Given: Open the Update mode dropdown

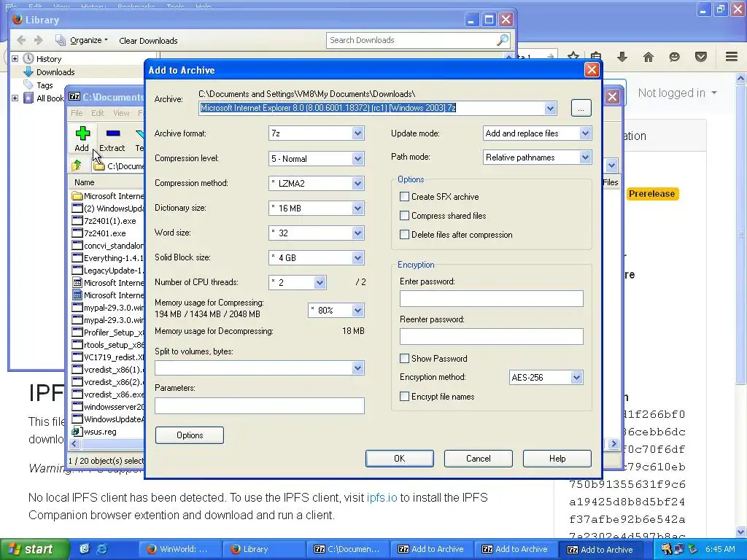Looking at the screenshot, I should tap(586, 133).
